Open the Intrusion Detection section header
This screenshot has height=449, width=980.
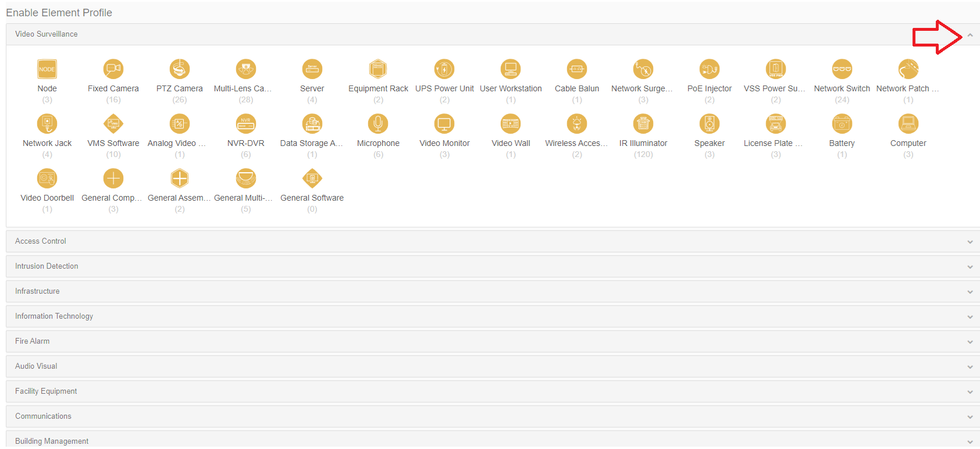pyautogui.click(x=47, y=266)
